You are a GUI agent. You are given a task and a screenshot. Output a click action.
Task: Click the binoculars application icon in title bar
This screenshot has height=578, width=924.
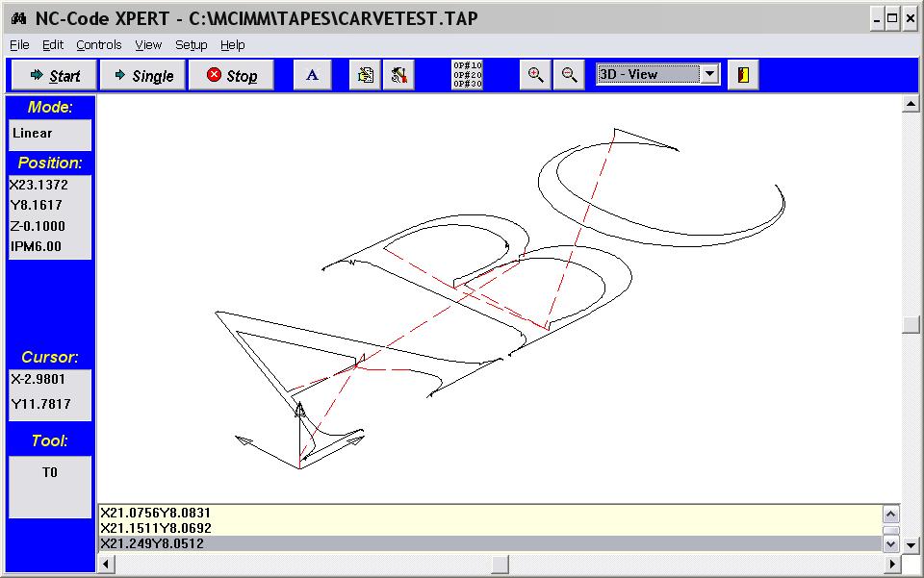(18, 18)
